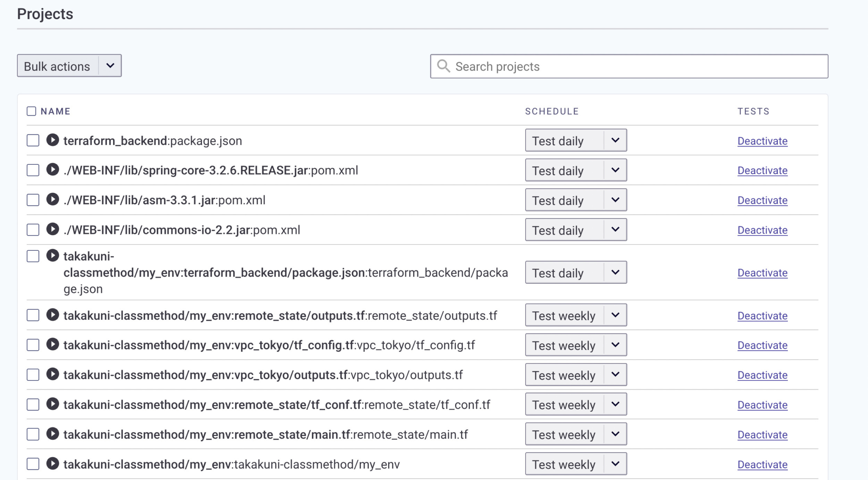This screenshot has width=868, height=480.
Task: Click play icon for commons-io-2.2.jar project
Action: pos(53,229)
